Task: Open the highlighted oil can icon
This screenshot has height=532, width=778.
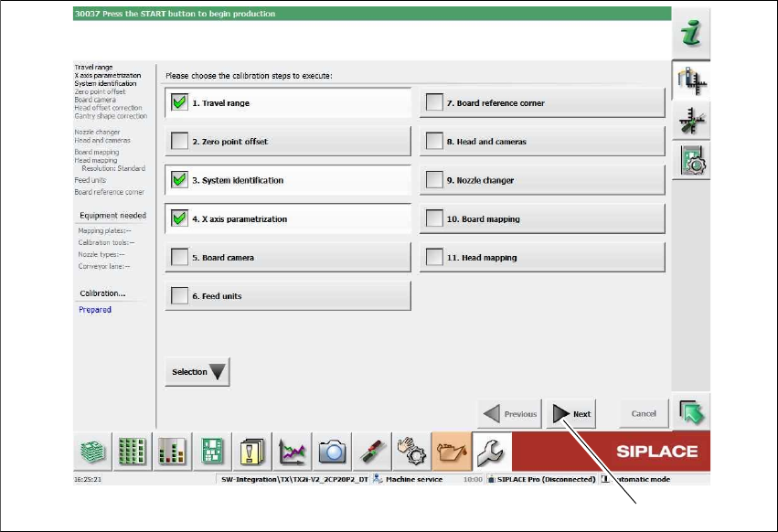Action: point(452,452)
